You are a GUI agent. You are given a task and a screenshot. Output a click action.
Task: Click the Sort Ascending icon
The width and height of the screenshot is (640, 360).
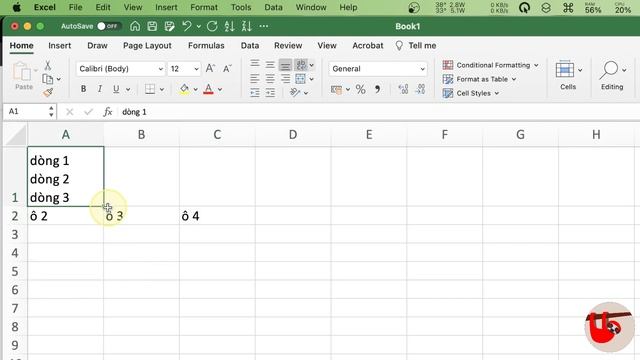[229, 27]
